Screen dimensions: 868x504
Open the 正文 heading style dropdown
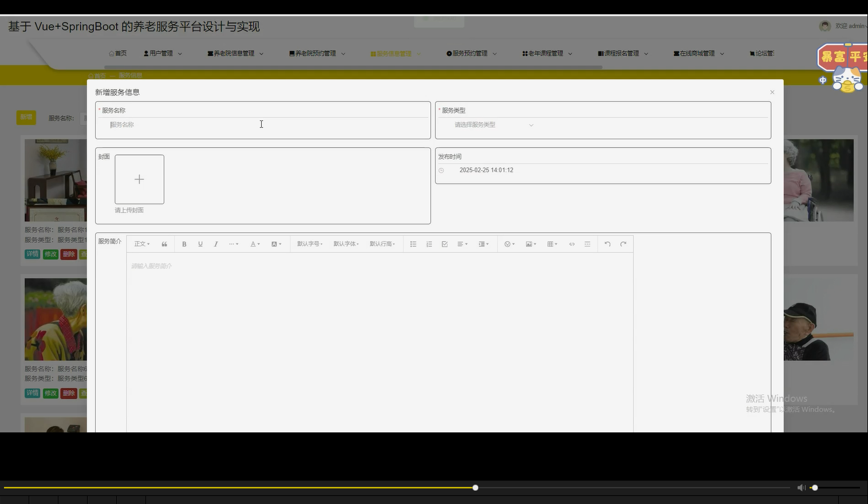point(142,244)
